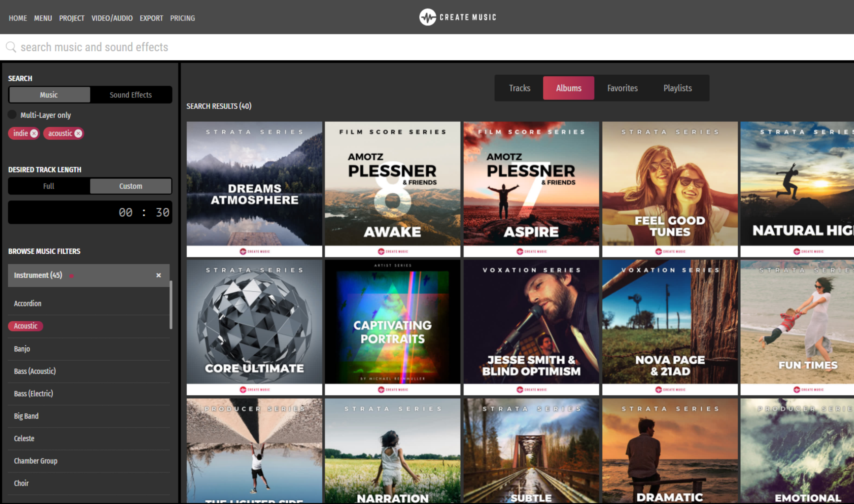This screenshot has height=504, width=854.
Task: Switch to the Albums tab
Action: (x=569, y=88)
